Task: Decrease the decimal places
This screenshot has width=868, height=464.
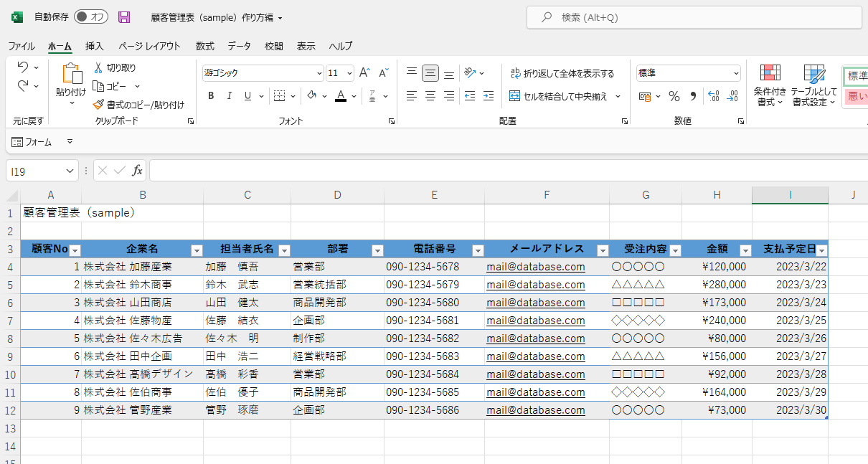Action: (732, 96)
